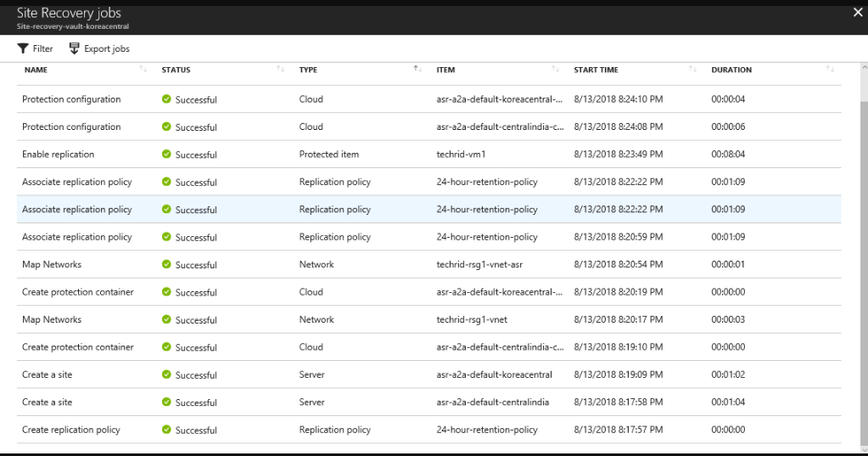Screen dimensions: 868x456
Task: Sort by the NAME column arrows
Action: 143,70
